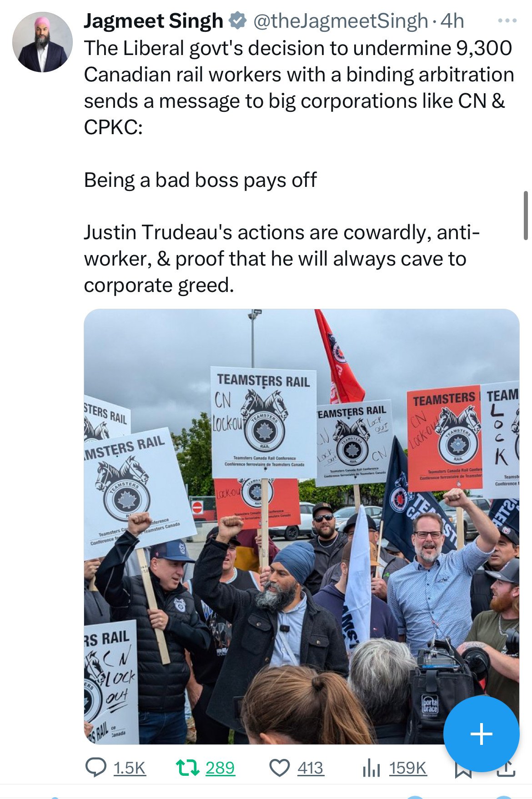Open the @theJagmeetSingh handle
This screenshot has height=799, width=532.
[x=341, y=21]
